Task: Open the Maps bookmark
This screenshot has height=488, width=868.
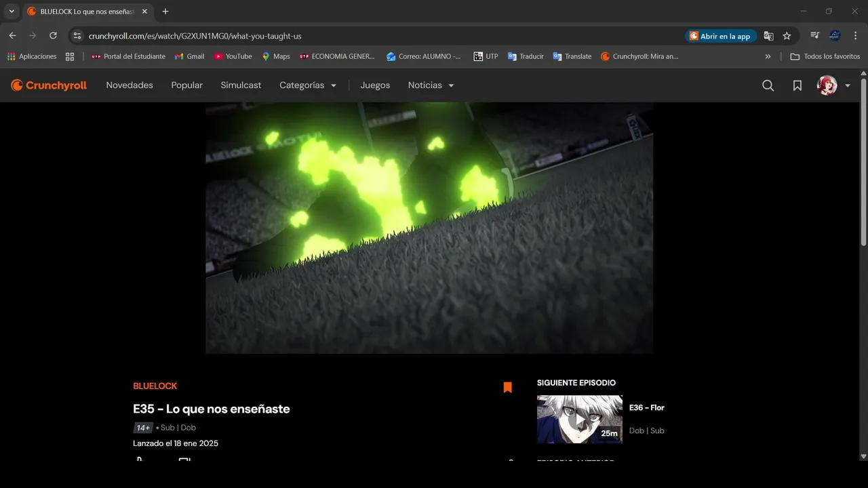Action: click(276, 56)
